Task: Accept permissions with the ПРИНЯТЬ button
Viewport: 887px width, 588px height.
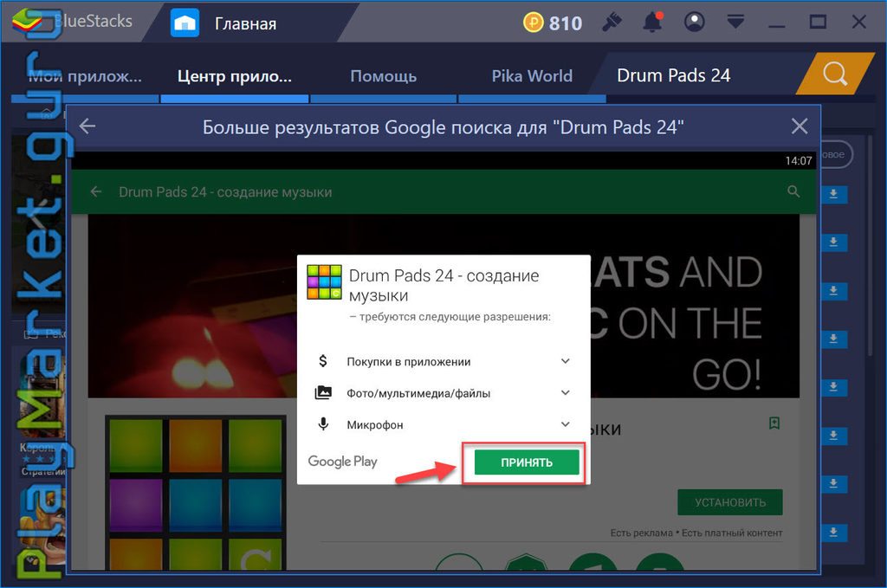Action: tap(527, 462)
